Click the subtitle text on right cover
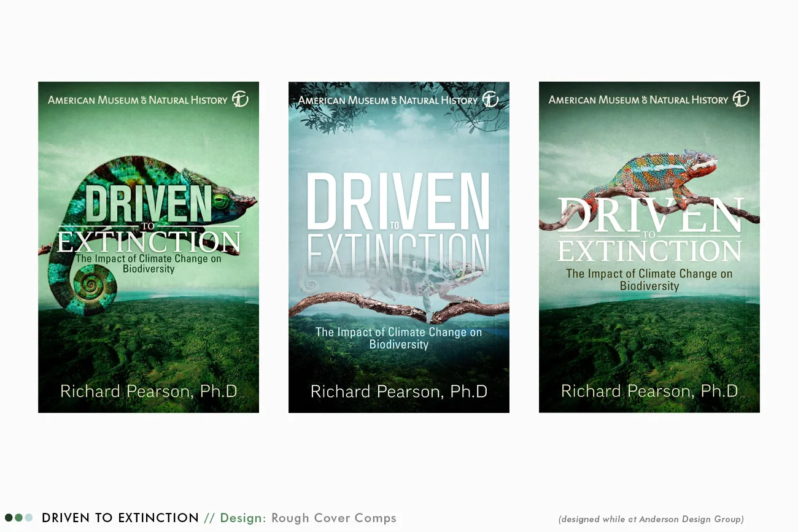Screen dimensions: 798x532 coord(649,280)
